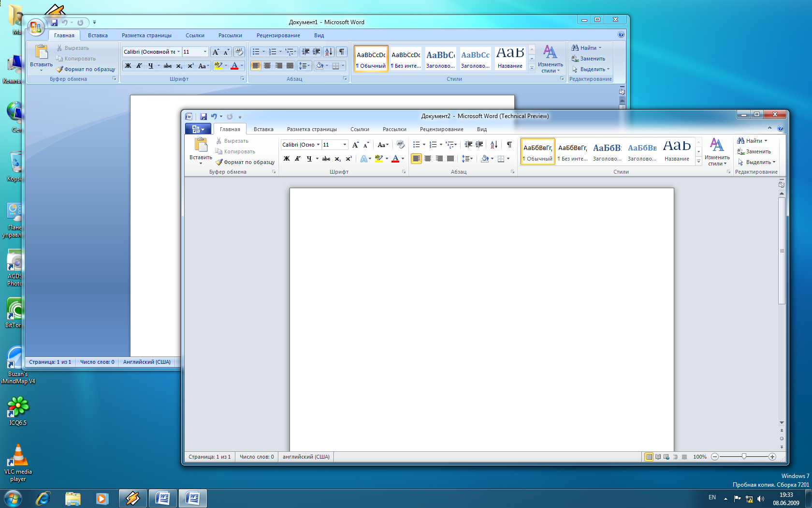Click Число слов: 0 in Документ2 status bar

(x=257, y=457)
